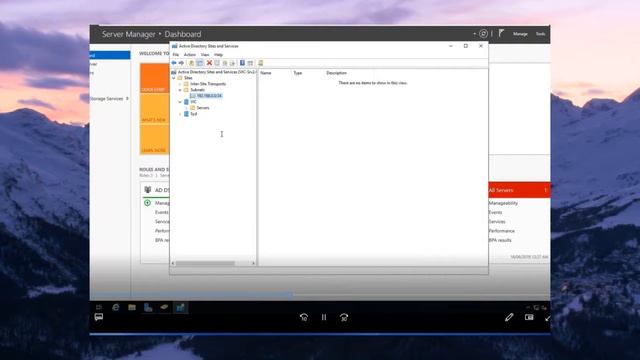This screenshot has height=360, width=640.
Task: Open the Manage menu in Server Manager
Action: point(520,34)
